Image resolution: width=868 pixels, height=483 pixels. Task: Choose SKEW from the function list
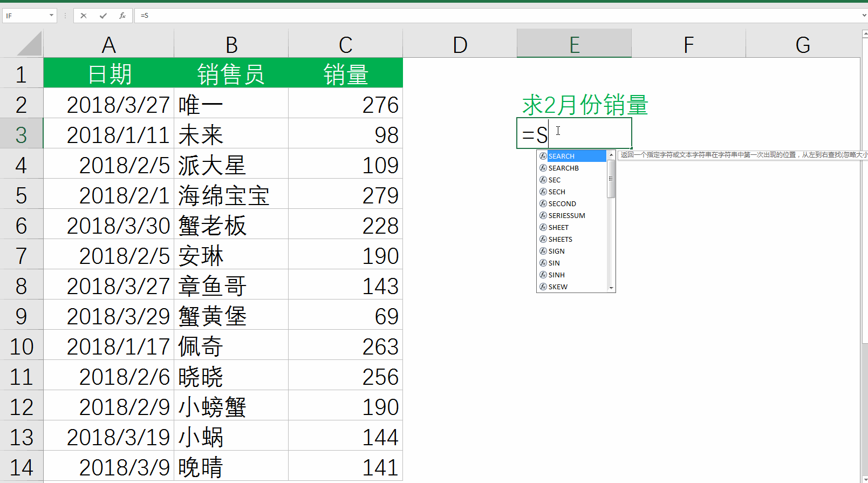pyautogui.click(x=572, y=287)
